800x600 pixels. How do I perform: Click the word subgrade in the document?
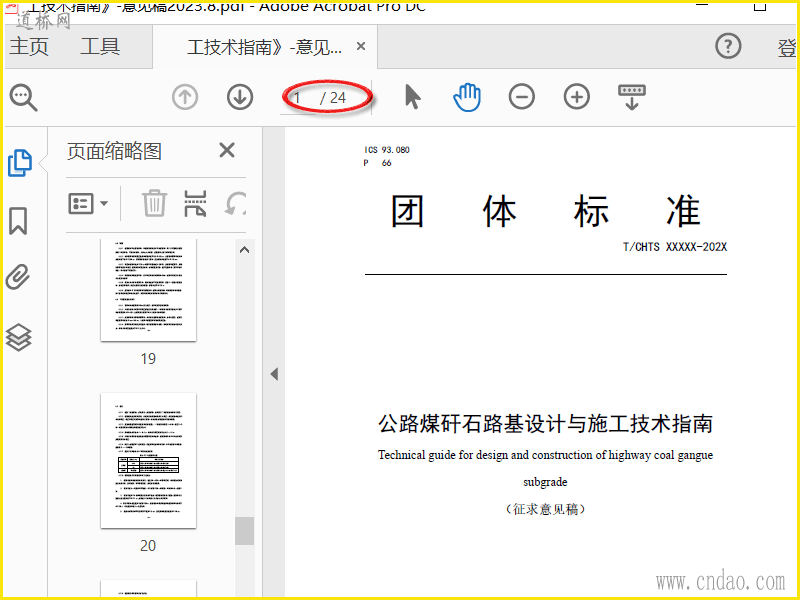[545, 482]
